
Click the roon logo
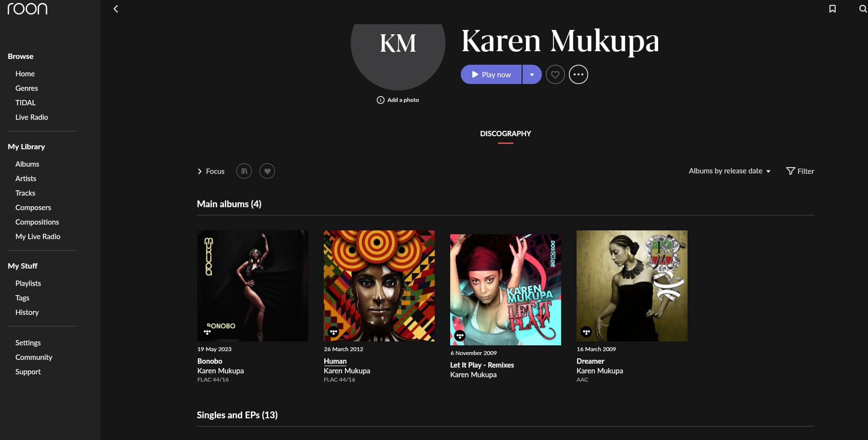(28, 9)
